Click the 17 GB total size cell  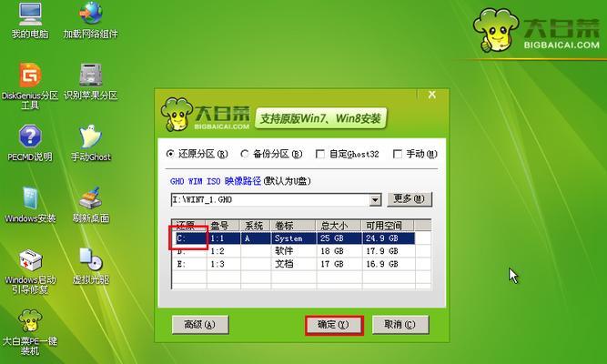coord(339,264)
